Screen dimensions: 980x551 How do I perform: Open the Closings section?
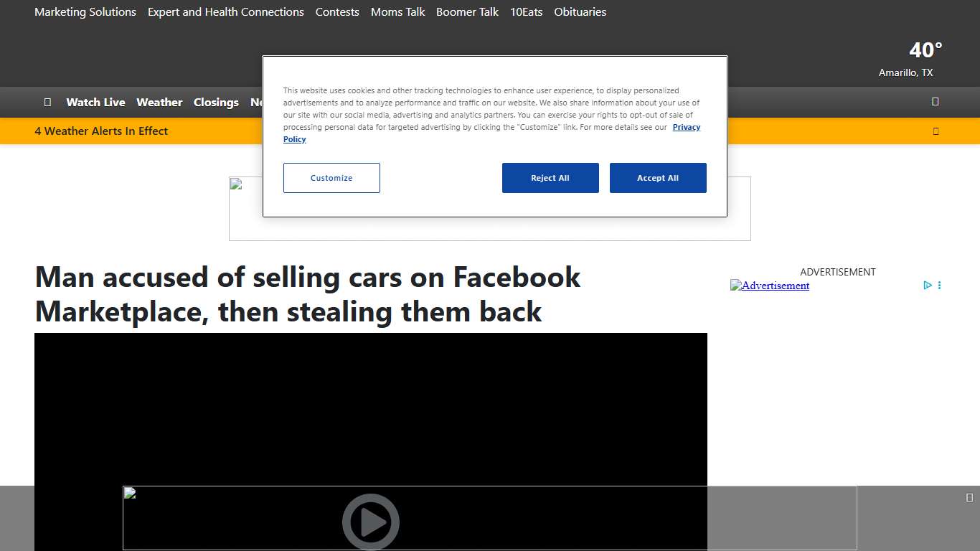(216, 102)
